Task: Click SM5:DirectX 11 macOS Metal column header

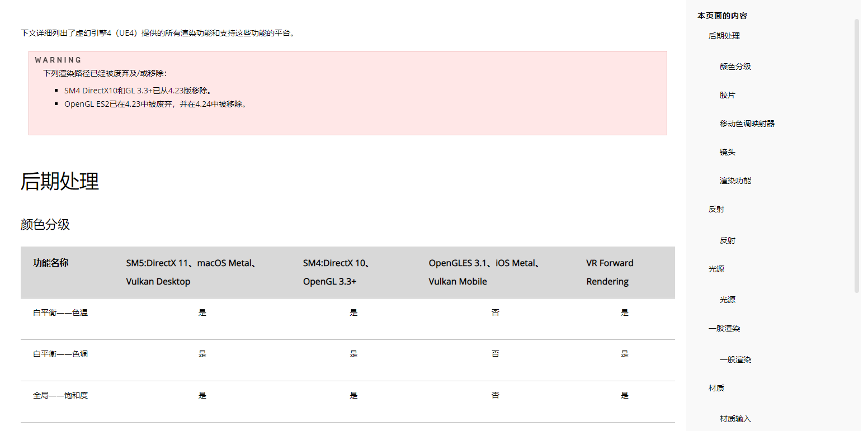Action: point(191,272)
